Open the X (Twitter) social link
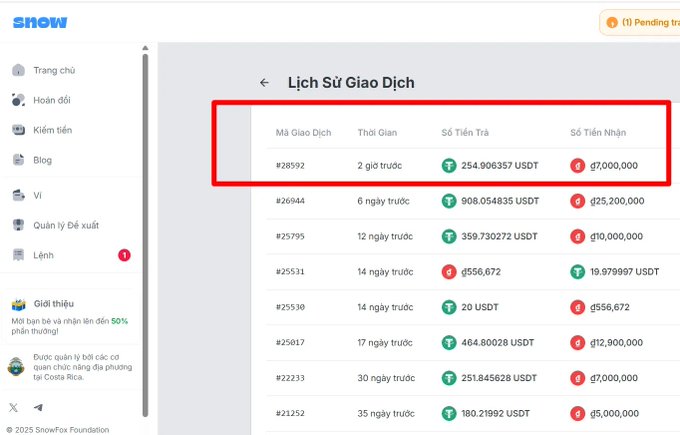This screenshot has width=680, height=435. pos(14,408)
